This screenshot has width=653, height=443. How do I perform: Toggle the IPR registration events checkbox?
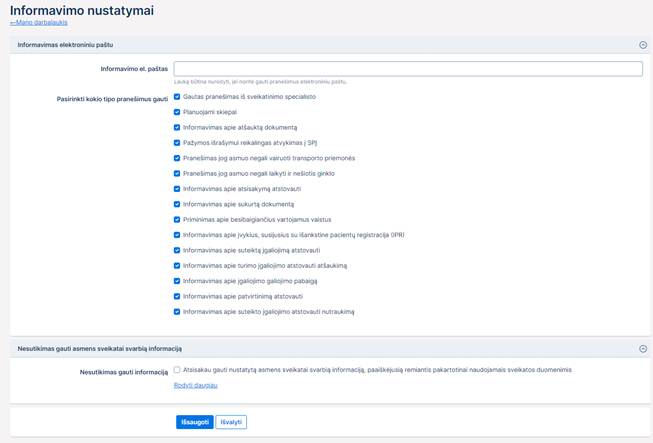(x=177, y=235)
